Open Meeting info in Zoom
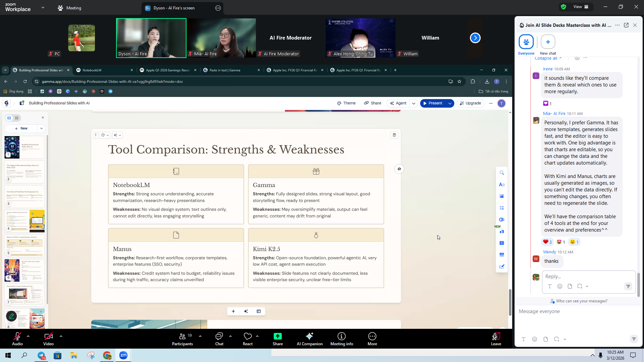The width and height of the screenshot is (644, 362). [341, 339]
